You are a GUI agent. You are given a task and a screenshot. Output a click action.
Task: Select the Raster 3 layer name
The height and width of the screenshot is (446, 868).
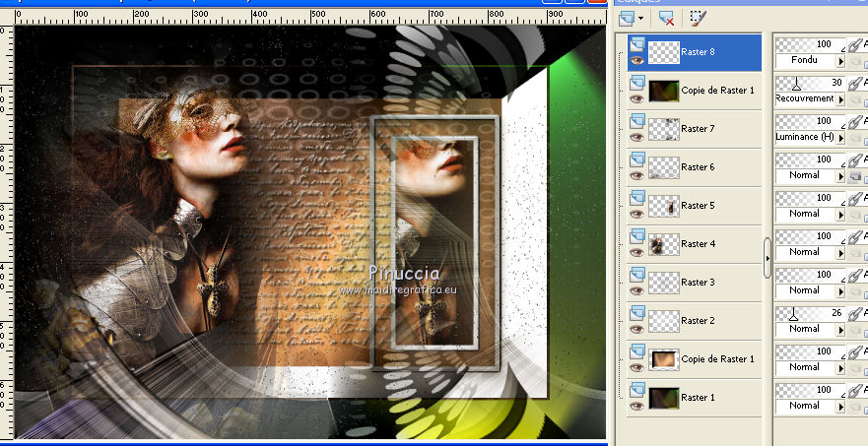698,283
